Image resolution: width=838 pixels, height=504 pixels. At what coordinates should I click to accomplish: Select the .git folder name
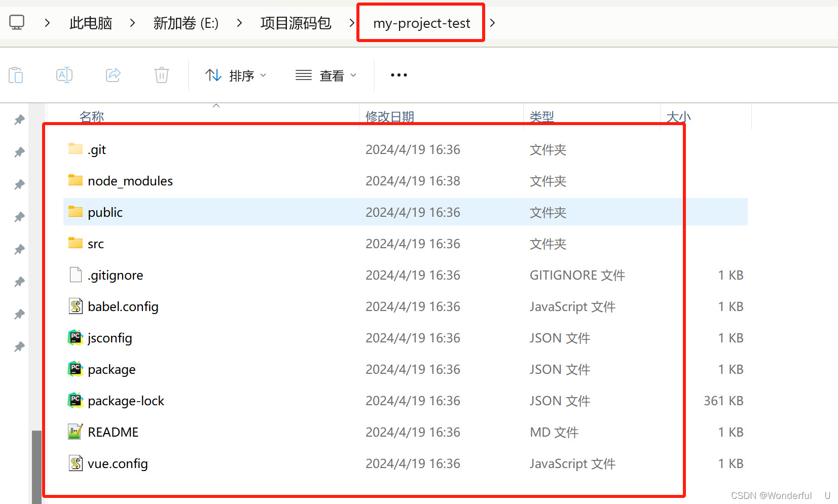(97, 150)
